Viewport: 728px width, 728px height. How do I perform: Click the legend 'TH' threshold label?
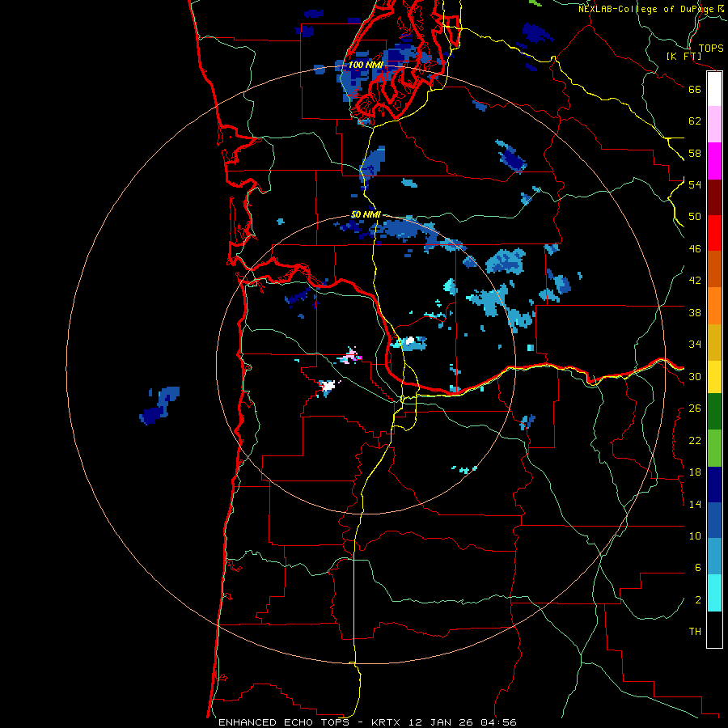point(695,632)
